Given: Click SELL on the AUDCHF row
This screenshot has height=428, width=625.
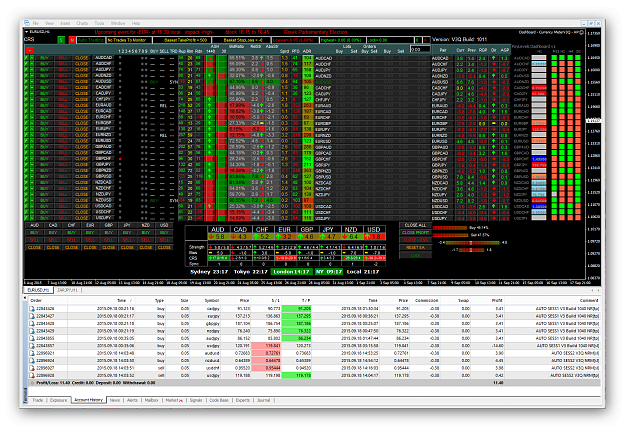Looking at the screenshot, I should point(63,64).
